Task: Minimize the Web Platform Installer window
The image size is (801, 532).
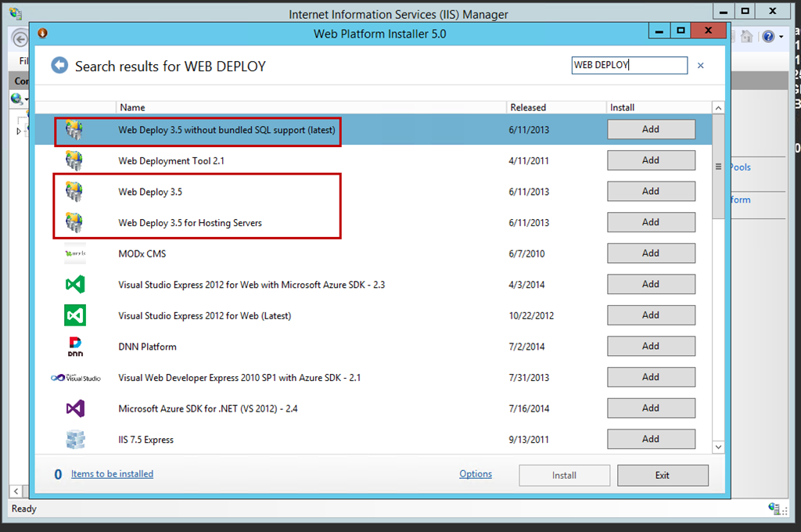Action: 659,31
